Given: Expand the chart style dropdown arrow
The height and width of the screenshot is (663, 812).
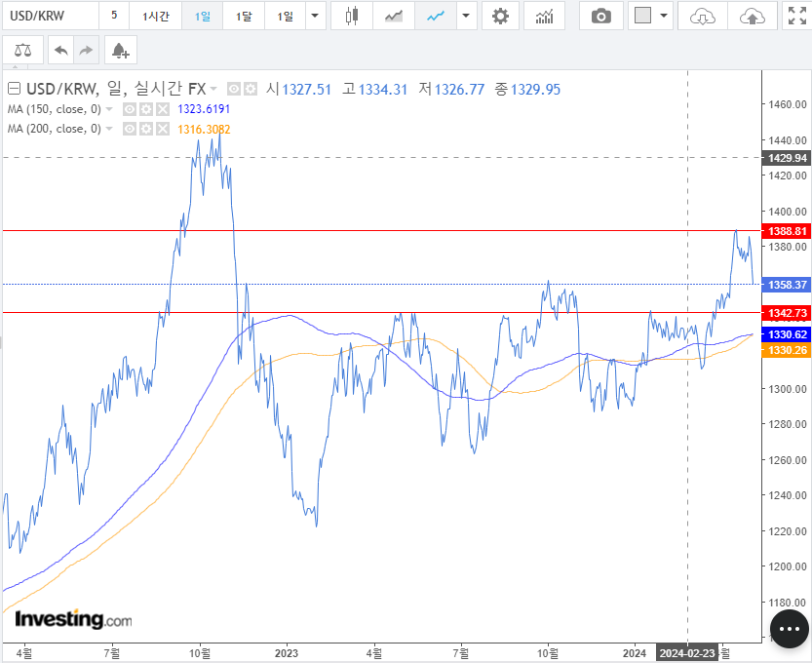Looking at the screenshot, I should coord(466,16).
